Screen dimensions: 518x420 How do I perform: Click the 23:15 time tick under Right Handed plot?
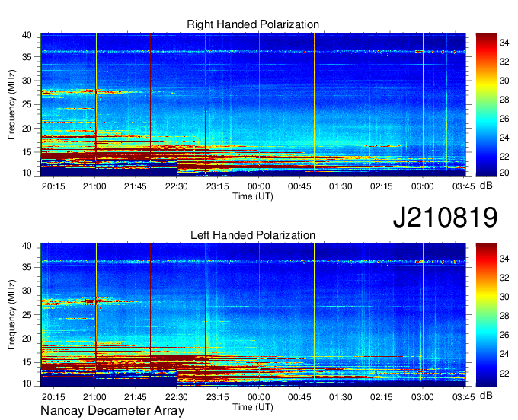click(217, 186)
